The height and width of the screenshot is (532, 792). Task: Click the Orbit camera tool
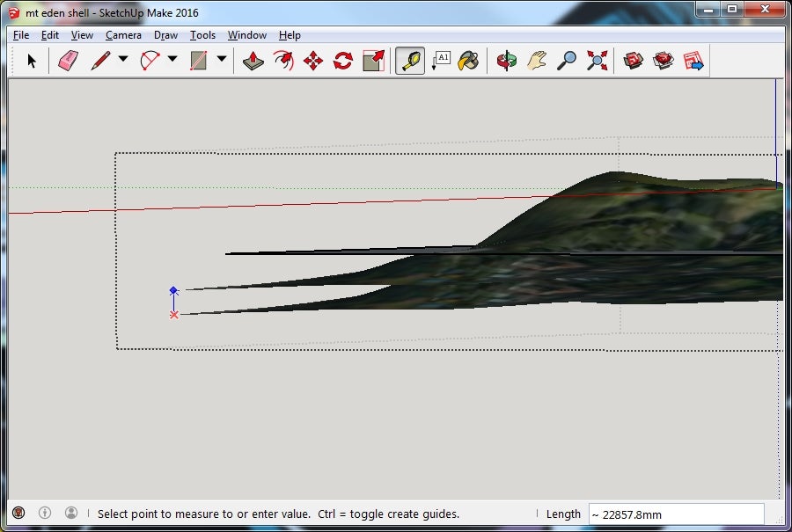507,61
